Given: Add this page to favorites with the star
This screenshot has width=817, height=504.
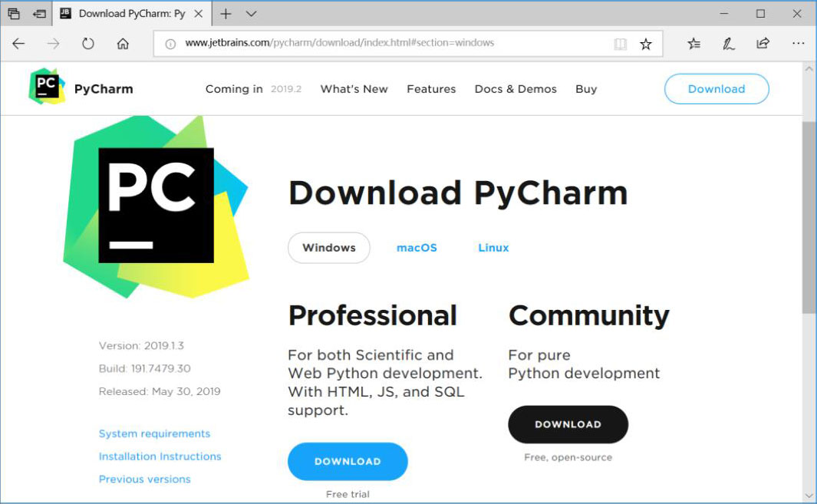Looking at the screenshot, I should pos(646,44).
